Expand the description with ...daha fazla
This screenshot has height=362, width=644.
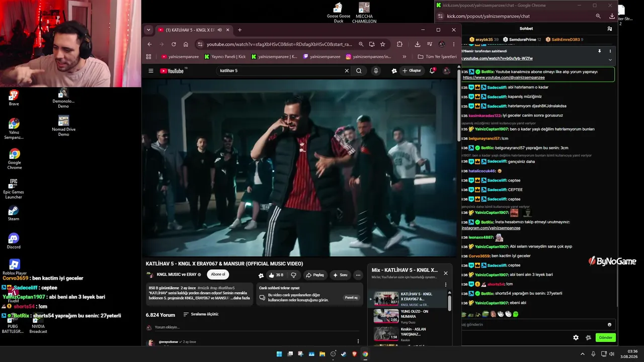[x=240, y=298]
